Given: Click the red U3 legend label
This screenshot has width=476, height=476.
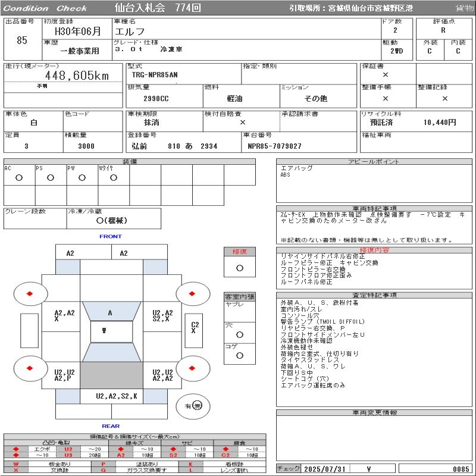Looking at the screenshot, I should pos(68,455).
